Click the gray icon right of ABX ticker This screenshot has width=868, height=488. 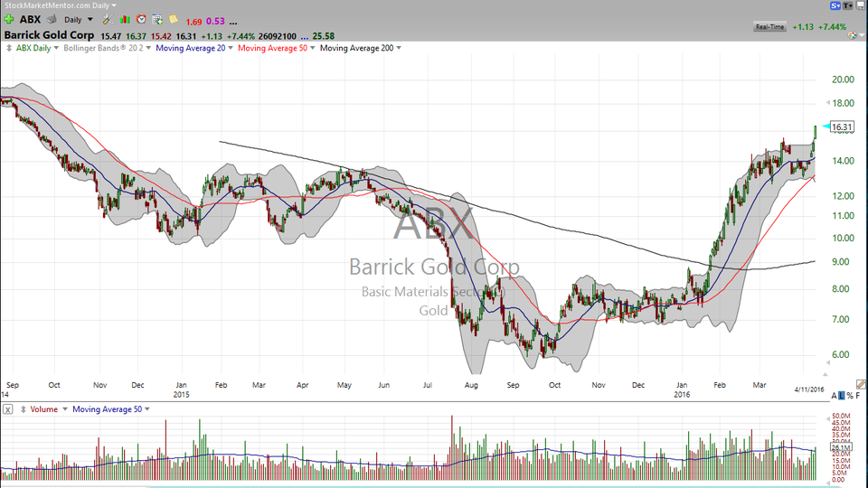52,19
